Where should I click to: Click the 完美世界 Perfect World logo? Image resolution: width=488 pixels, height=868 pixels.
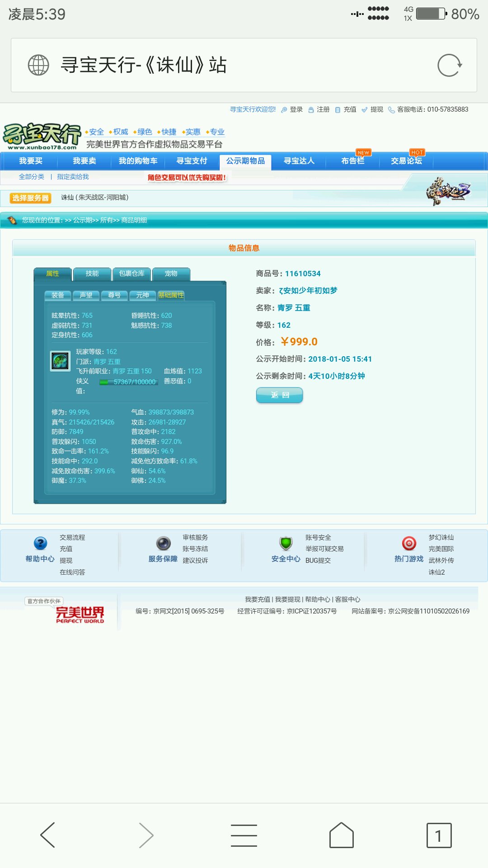coord(80,615)
